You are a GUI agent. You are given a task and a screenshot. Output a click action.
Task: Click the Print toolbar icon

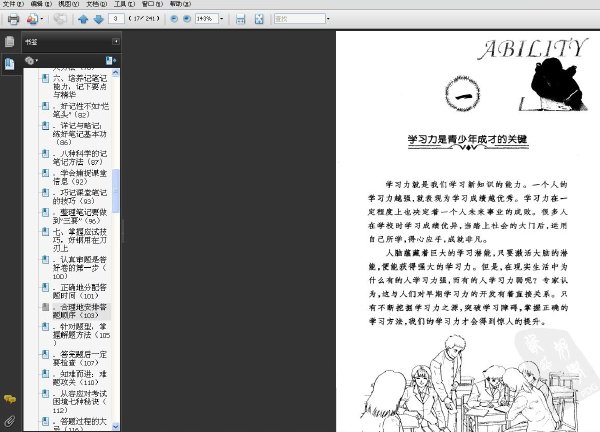[x=13, y=19]
